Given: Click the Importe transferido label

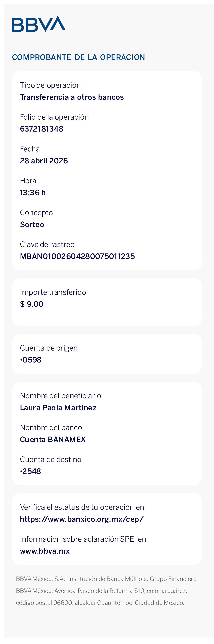Looking at the screenshot, I should point(53,292).
